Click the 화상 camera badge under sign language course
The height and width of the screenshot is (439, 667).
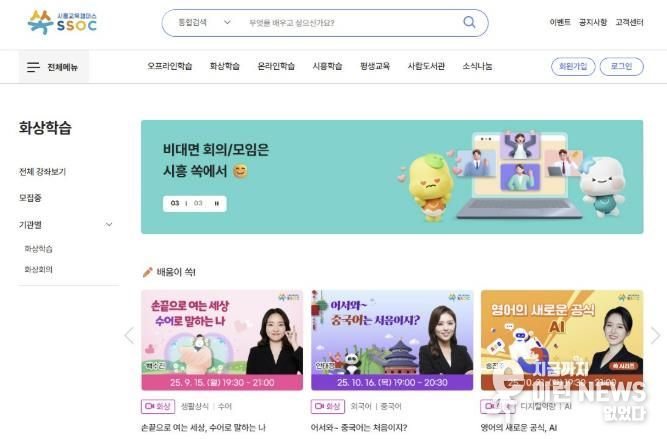tap(158, 406)
